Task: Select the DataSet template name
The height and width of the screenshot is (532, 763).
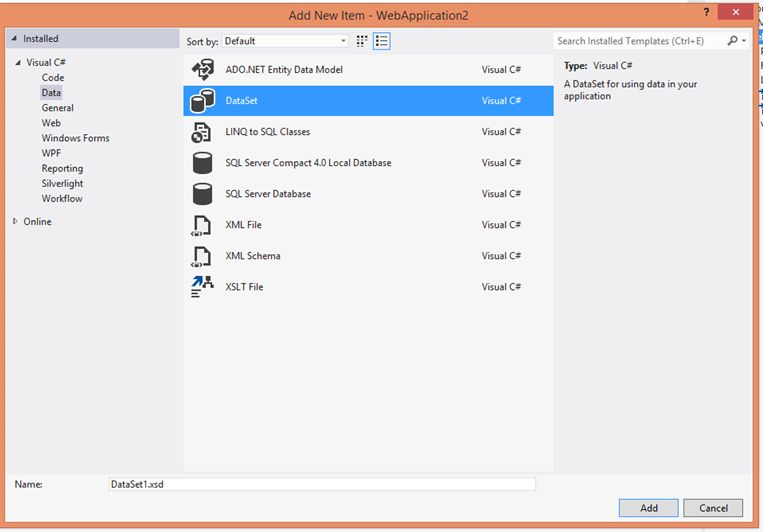Action: (x=241, y=101)
